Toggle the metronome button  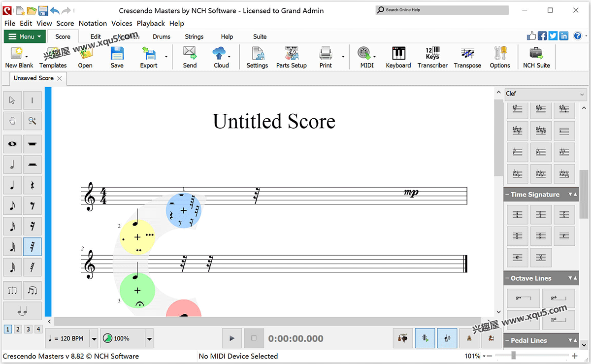[469, 338]
